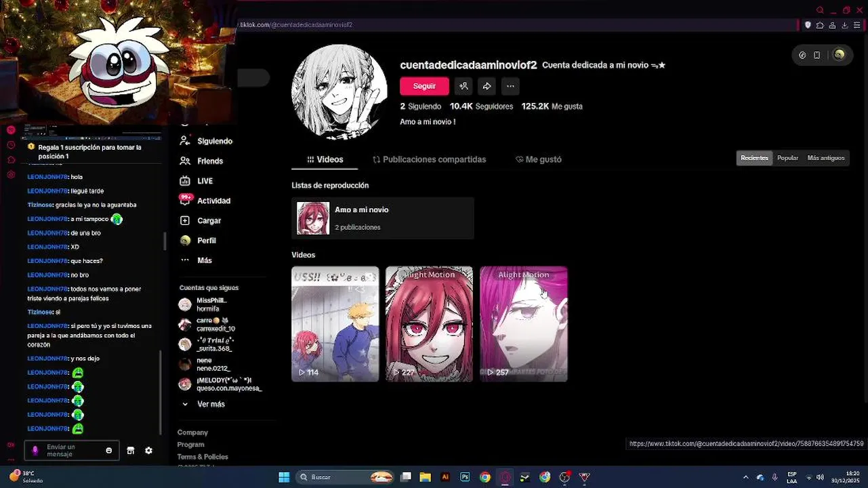Play the video with 257 views
Screen dimensions: 868x488
tap(524, 324)
